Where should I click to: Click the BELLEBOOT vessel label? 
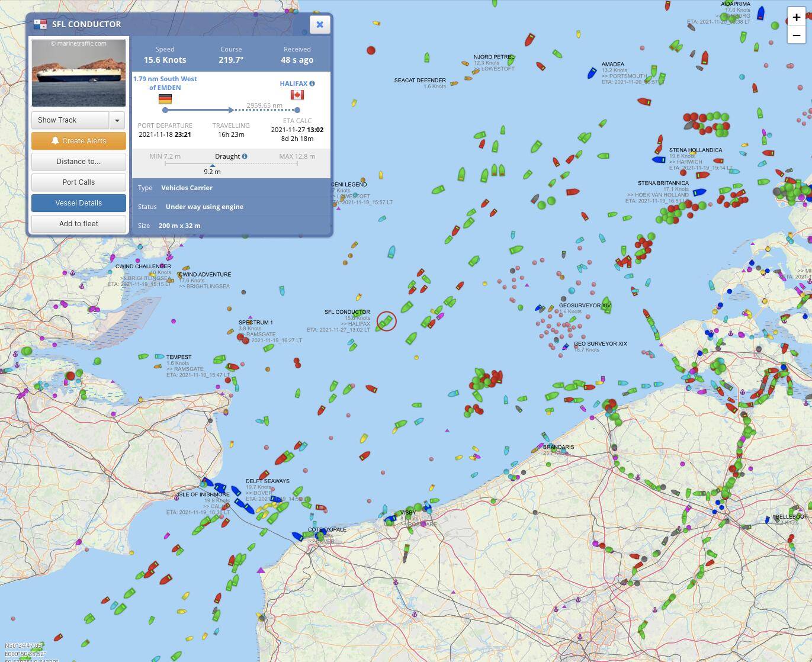coord(791,517)
